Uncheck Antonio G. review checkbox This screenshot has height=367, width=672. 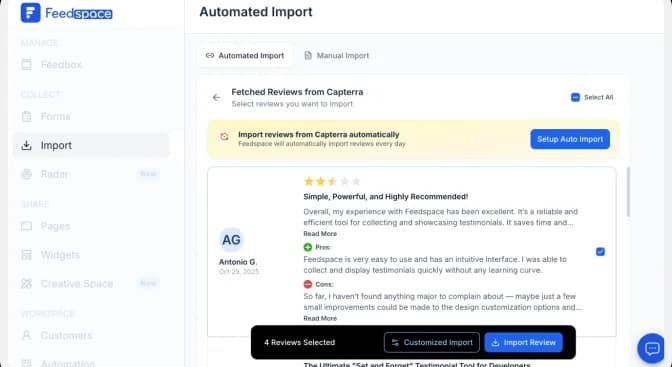click(x=600, y=252)
